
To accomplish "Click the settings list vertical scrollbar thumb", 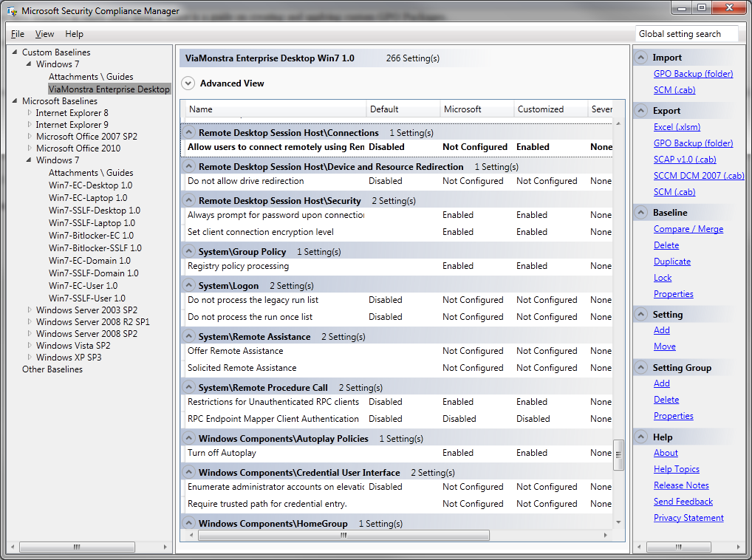I will tap(618, 455).
